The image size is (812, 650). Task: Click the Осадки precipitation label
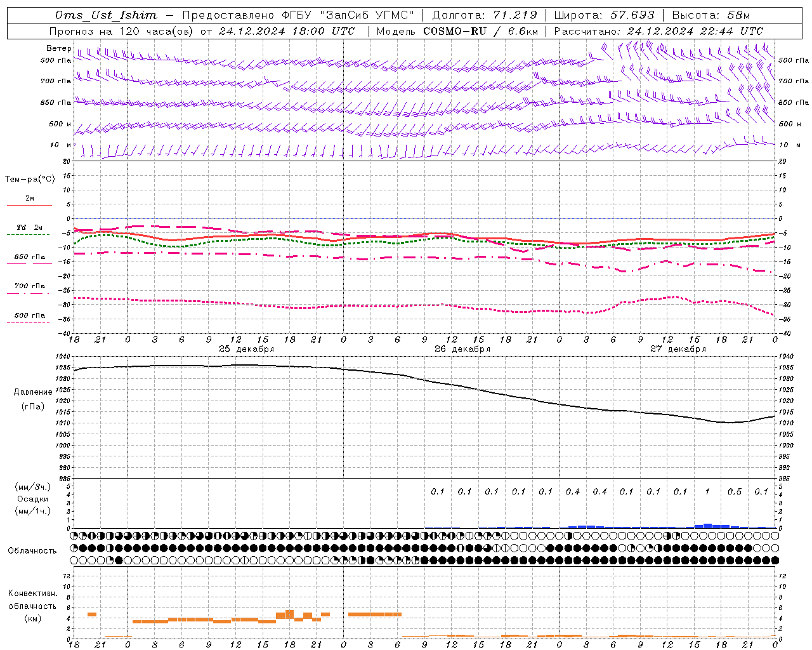(32, 499)
